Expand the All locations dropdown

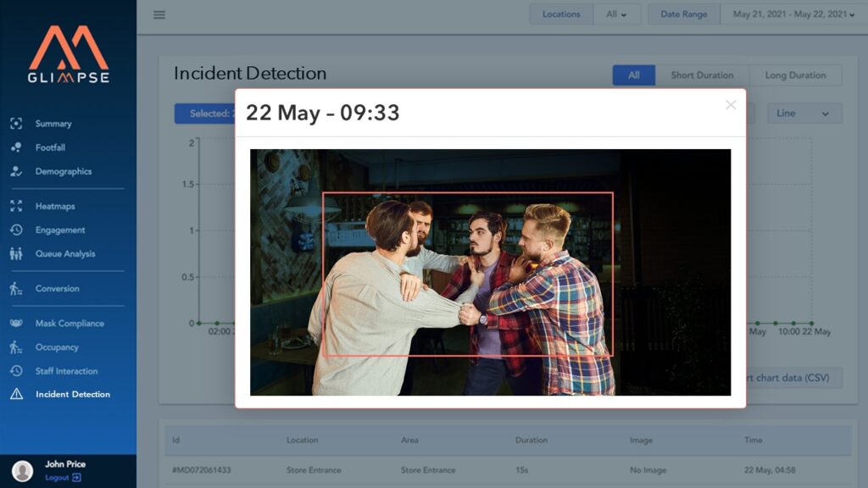coord(616,14)
